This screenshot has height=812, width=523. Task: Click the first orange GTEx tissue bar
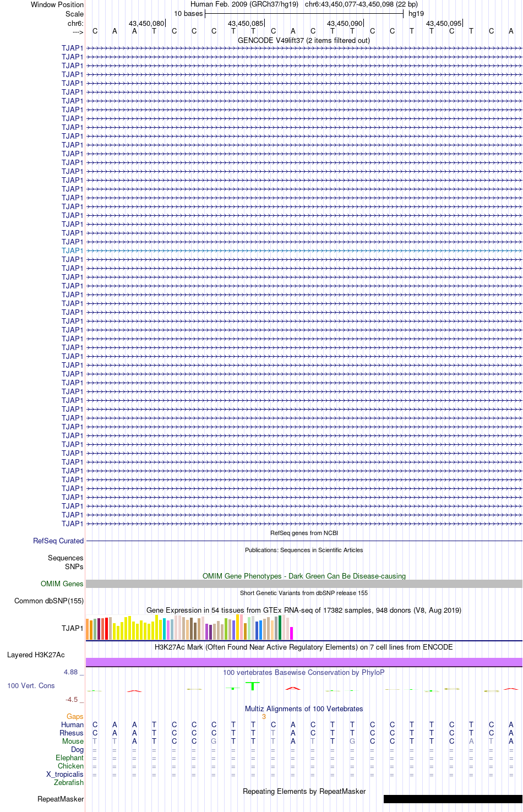point(88,629)
